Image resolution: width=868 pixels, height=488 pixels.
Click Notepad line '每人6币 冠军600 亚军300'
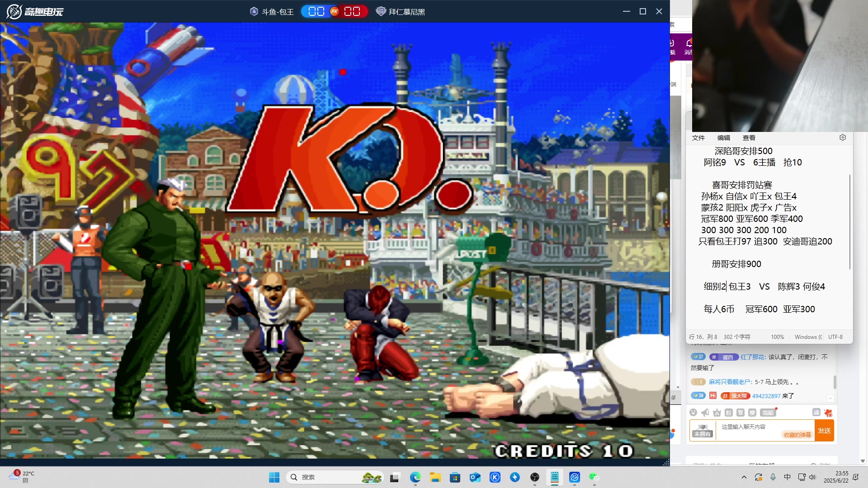pyautogui.click(x=759, y=309)
